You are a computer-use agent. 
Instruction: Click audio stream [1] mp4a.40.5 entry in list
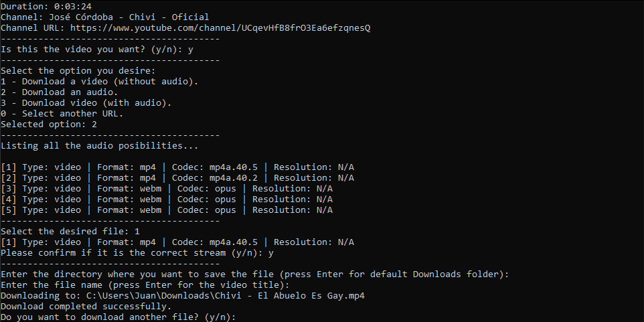click(177, 167)
